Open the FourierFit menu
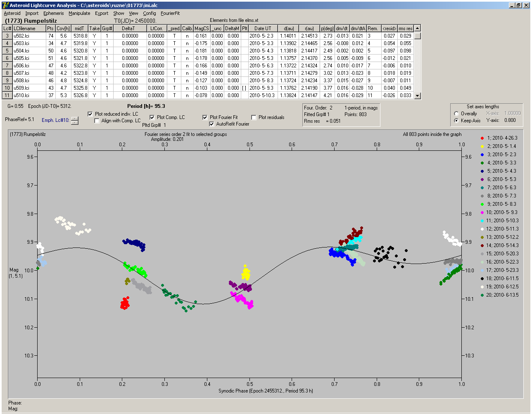The image size is (532, 414). (x=170, y=13)
